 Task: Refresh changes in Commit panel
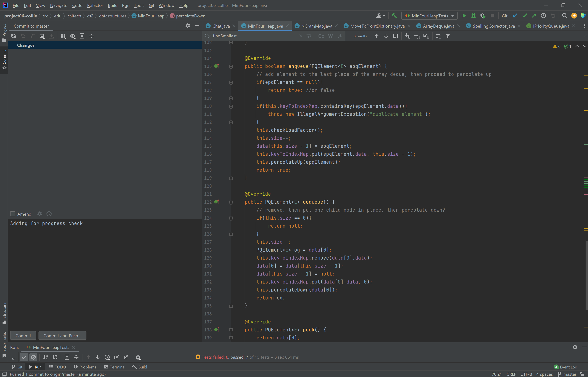(13, 36)
